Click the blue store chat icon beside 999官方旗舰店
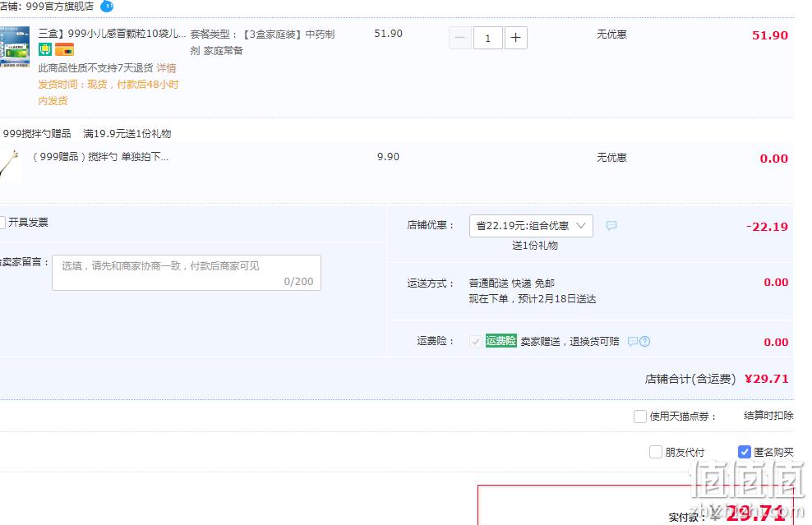 point(107,7)
